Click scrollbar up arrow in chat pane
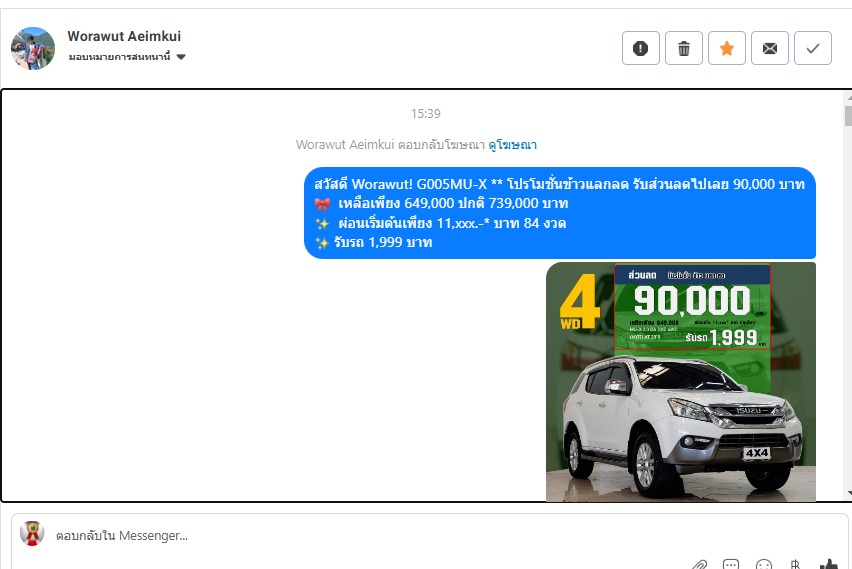852x569 pixels. (848, 97)
